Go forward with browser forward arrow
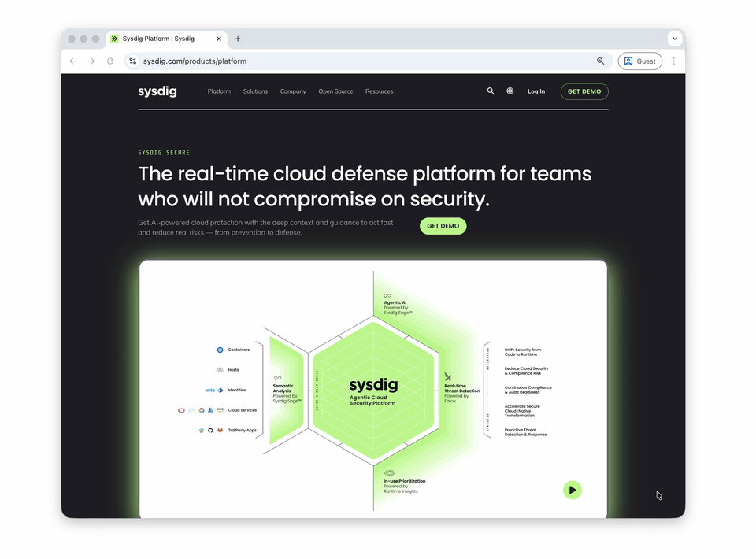 91,61
